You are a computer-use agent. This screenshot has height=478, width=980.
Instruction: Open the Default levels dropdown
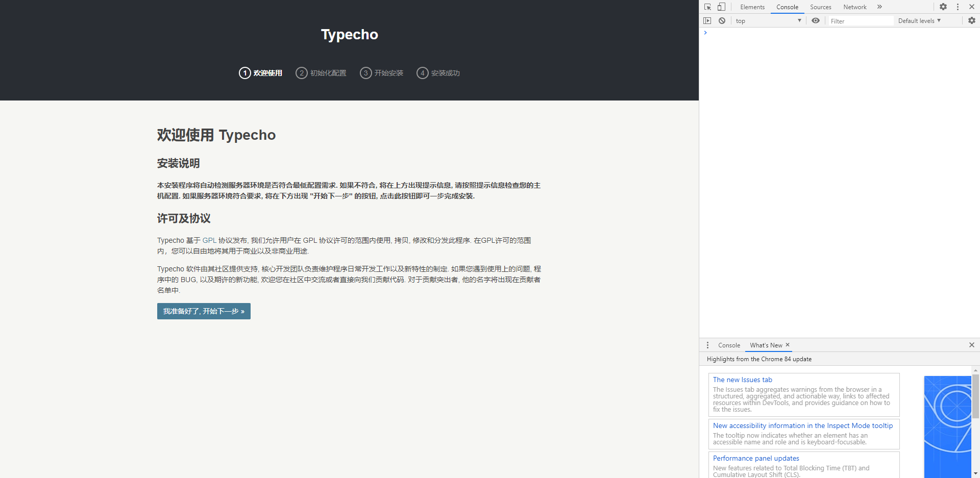click(919, 20)
